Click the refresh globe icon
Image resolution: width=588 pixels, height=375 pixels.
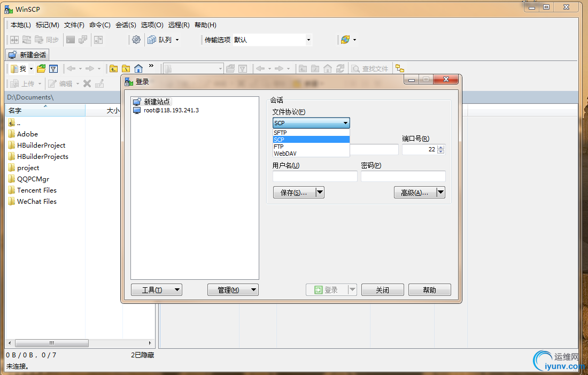pos(345,40)
